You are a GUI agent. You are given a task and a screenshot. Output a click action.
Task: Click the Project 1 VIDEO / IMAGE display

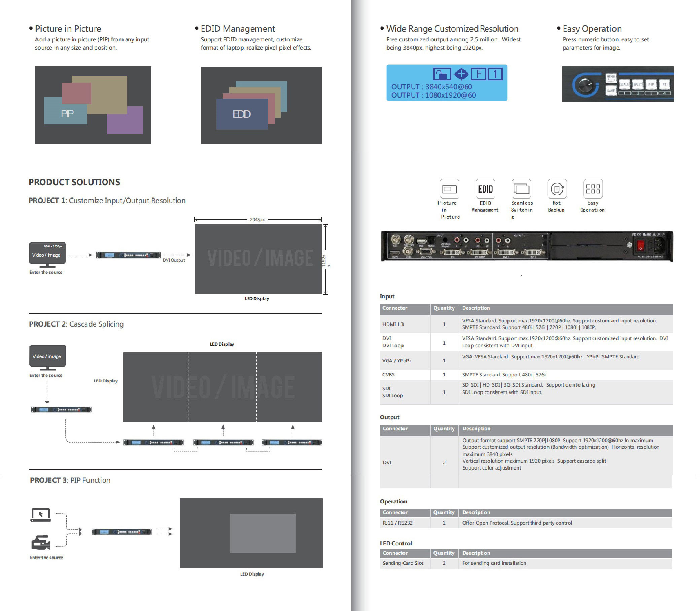click(258, 259)
